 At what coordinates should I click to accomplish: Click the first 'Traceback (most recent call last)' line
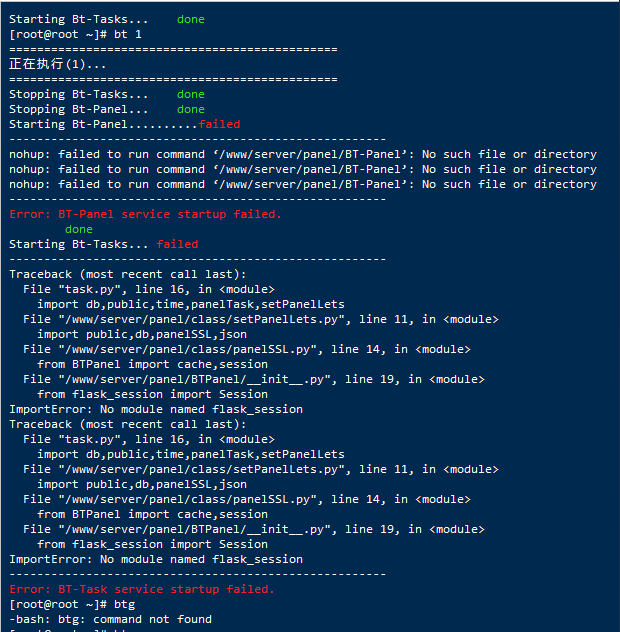127,274
